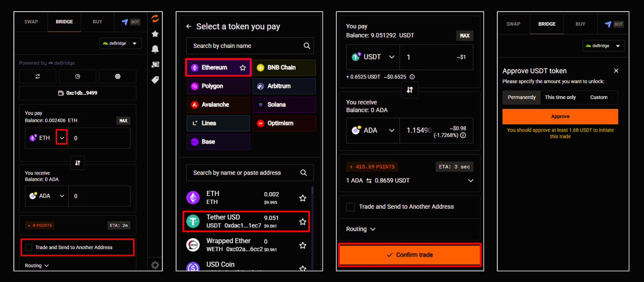Click the clock history icon button

(x=78, y=76)
